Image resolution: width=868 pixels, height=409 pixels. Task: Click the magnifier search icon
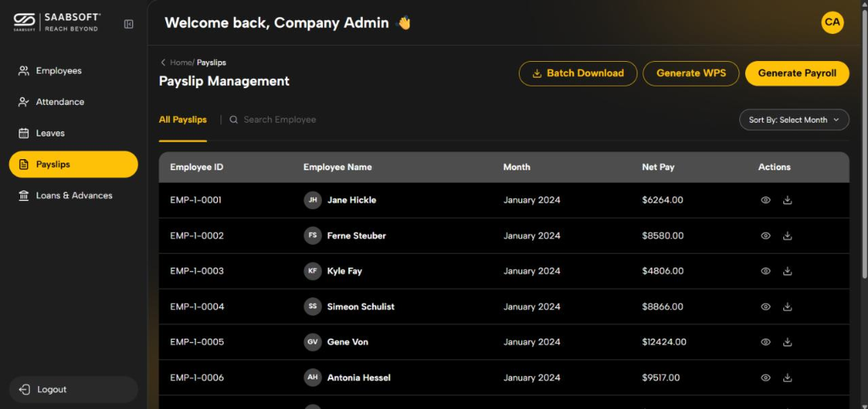pyautogui.click(x=234, y=120)
